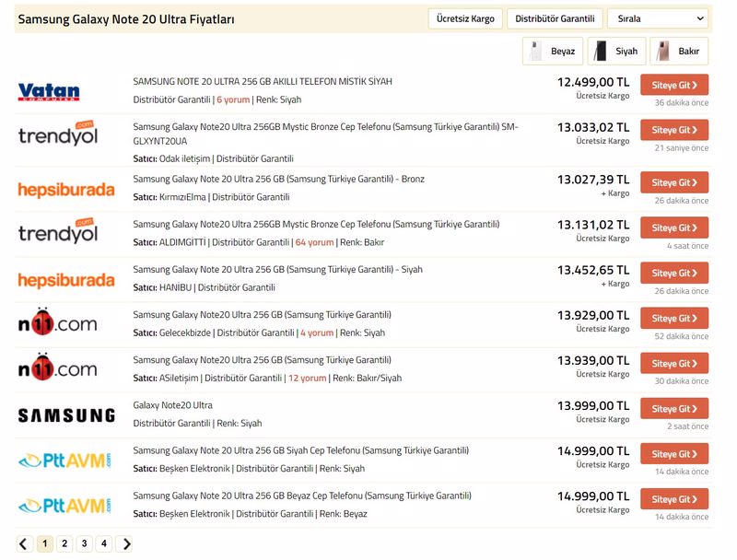The image size is (737, 560).
Task: Click Siteye Git for 13.033,02 TL offer
Action: pos(674,130)
